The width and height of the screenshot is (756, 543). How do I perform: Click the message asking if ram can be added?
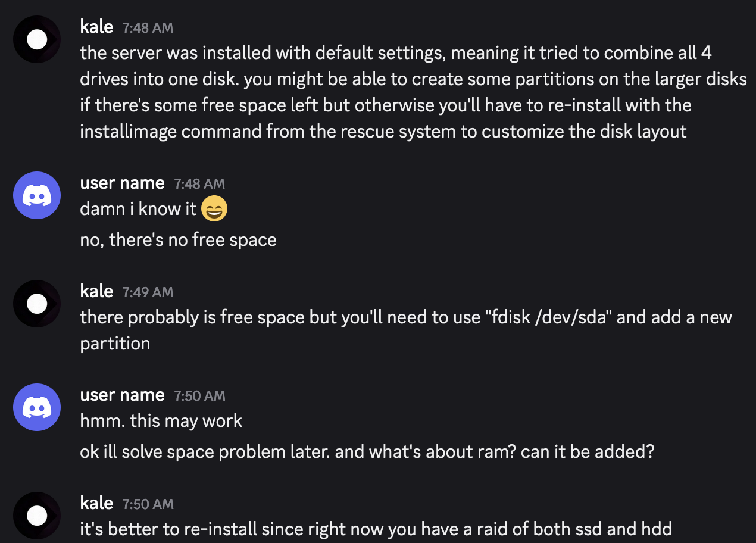(x=367, y=452)
